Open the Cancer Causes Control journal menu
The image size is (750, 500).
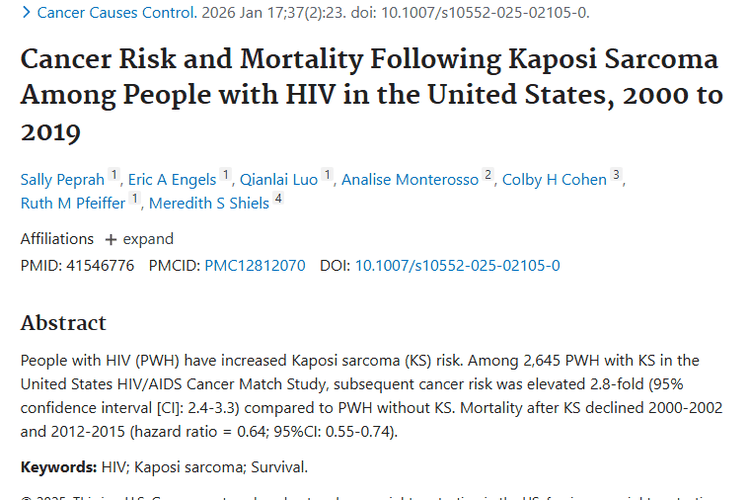[116, 13]
